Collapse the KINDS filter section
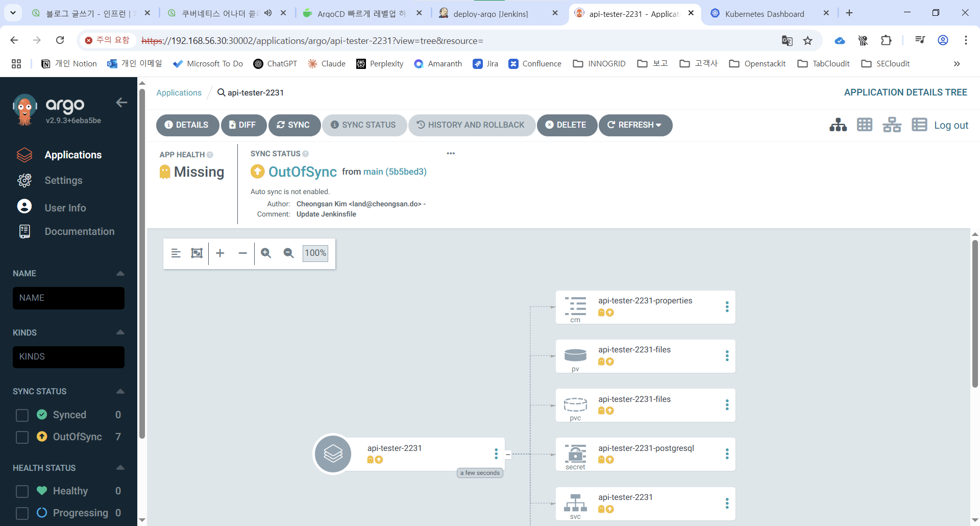The height and width of the screenshot is (526, 980). tap(120, 332)
